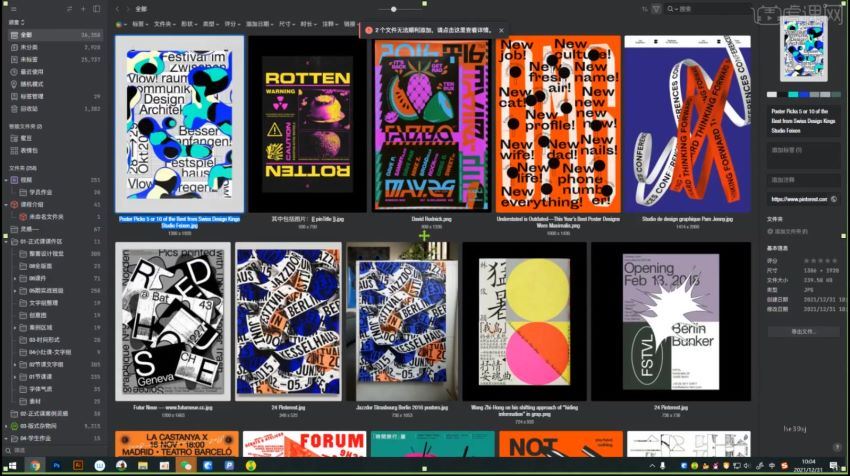Open 标签管理 in the sidebar

click(54, 97)
